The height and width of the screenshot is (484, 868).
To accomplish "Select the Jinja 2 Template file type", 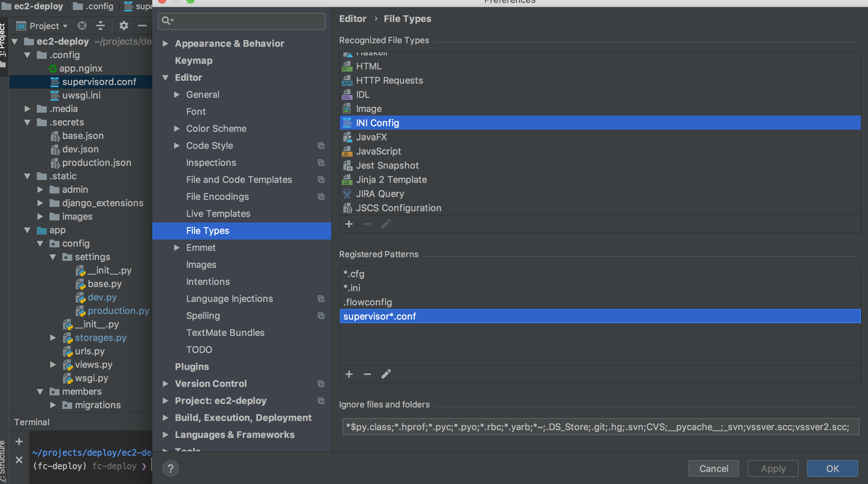I will pos(600,180).
